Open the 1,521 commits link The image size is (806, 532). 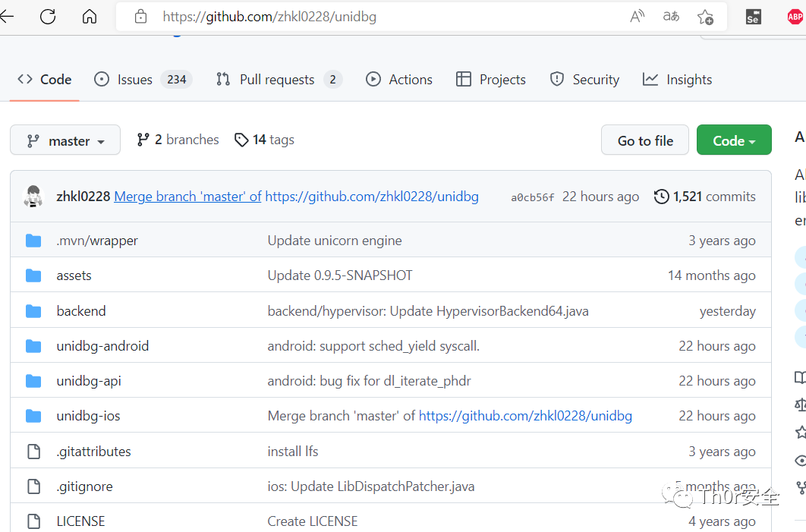click(x=705, y=197)
